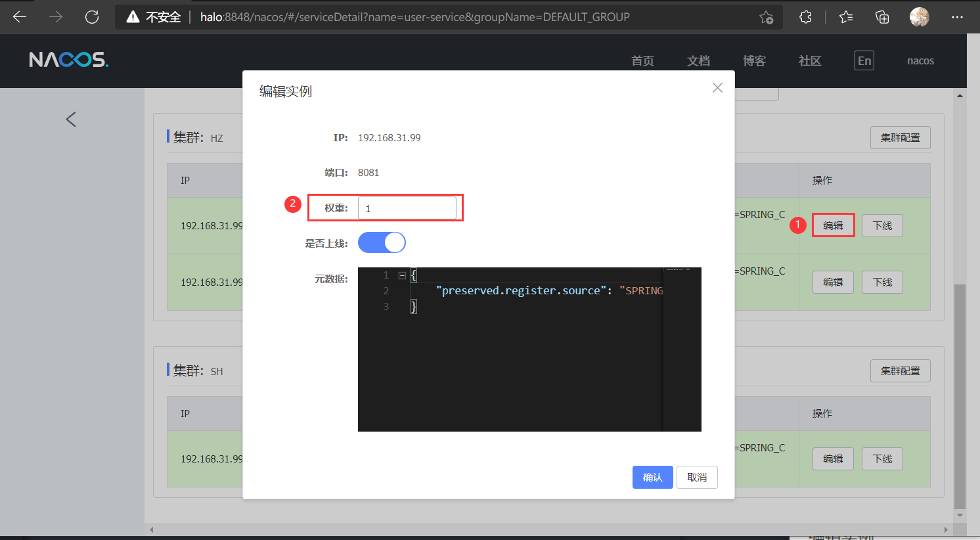
Task: Click the browser address bar URL
Action: coord(415,17)
